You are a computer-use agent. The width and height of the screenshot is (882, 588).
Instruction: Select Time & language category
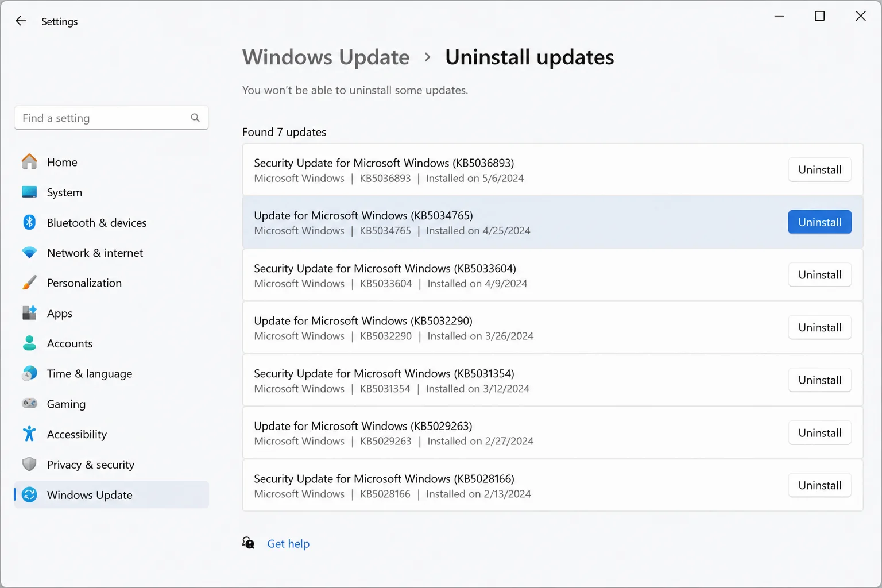[x=111, y=373]
